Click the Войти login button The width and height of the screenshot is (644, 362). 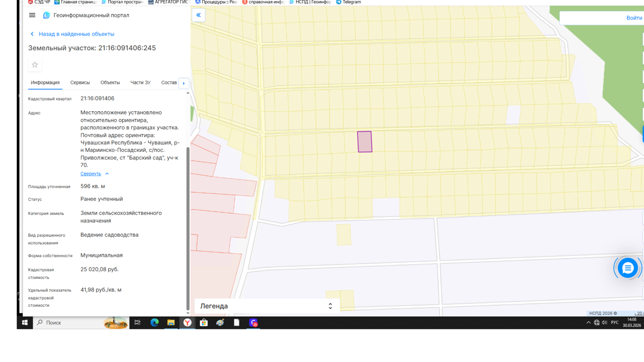pyautogui.click(x=634, y=18)
